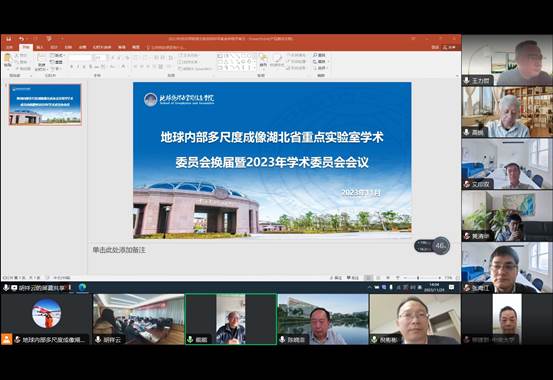Expand hidden system tray icons chevron
This screenshot has height=380, width=553.
[x=369, y=287]
